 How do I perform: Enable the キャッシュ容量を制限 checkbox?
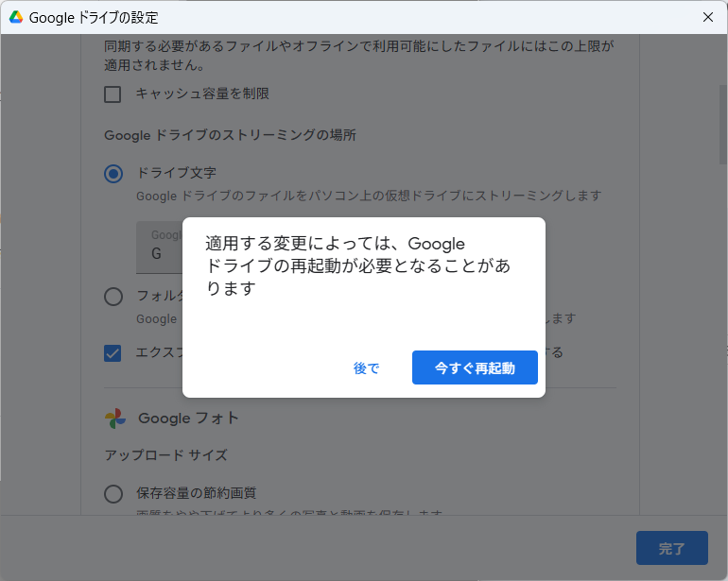click(x=113, y=94)
